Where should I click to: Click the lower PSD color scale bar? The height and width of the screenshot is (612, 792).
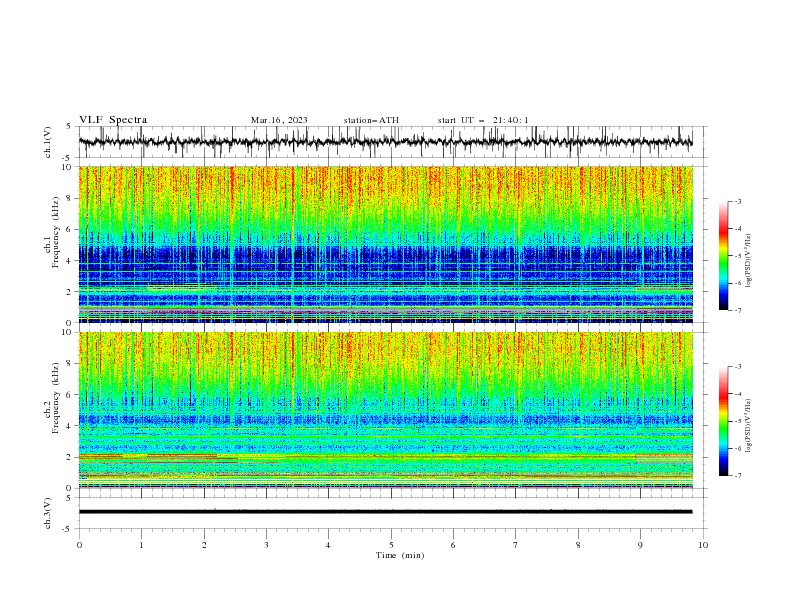pyautogui.click(x=724, y=421)
